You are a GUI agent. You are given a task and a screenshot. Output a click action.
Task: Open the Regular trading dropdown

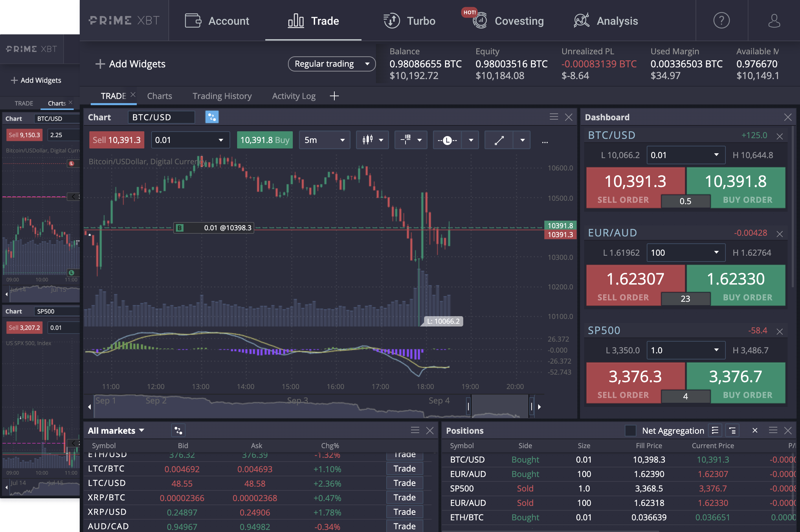click(x=331, y=64)
